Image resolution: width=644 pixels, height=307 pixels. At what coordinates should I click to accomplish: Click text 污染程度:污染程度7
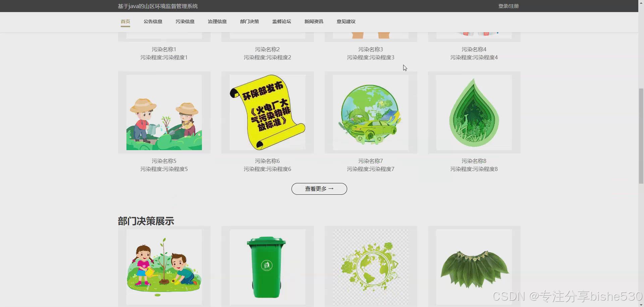point(371,169)
